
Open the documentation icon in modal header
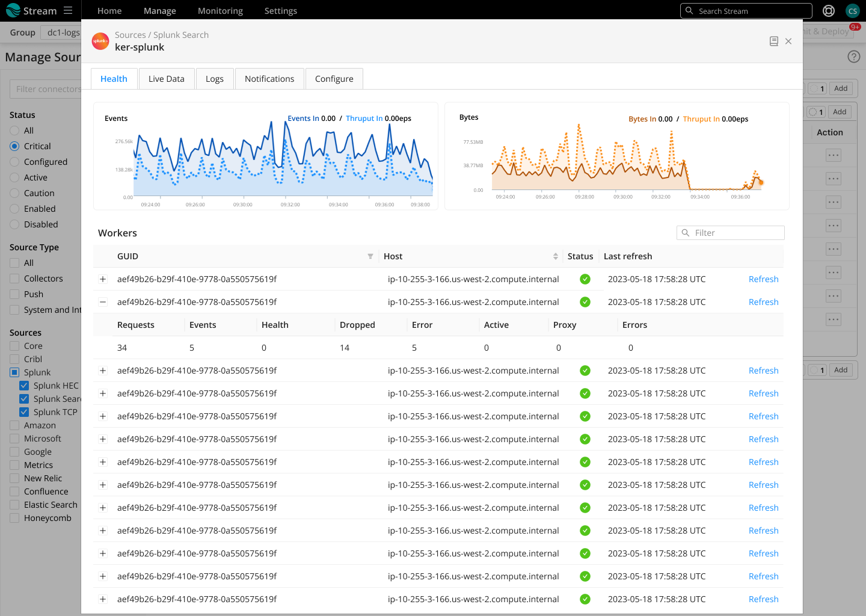[774, 42]
